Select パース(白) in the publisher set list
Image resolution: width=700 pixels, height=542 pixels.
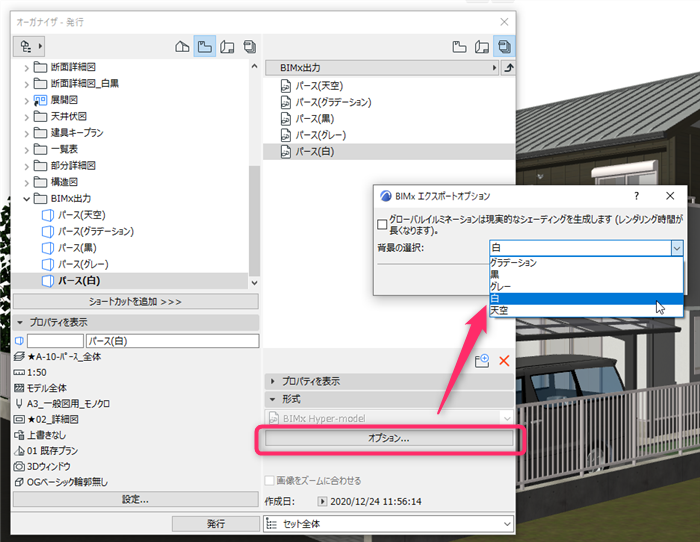point(389,152)
